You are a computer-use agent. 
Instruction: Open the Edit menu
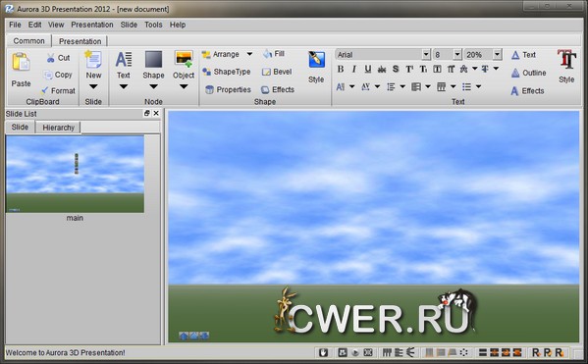click(x=35, y=25)
